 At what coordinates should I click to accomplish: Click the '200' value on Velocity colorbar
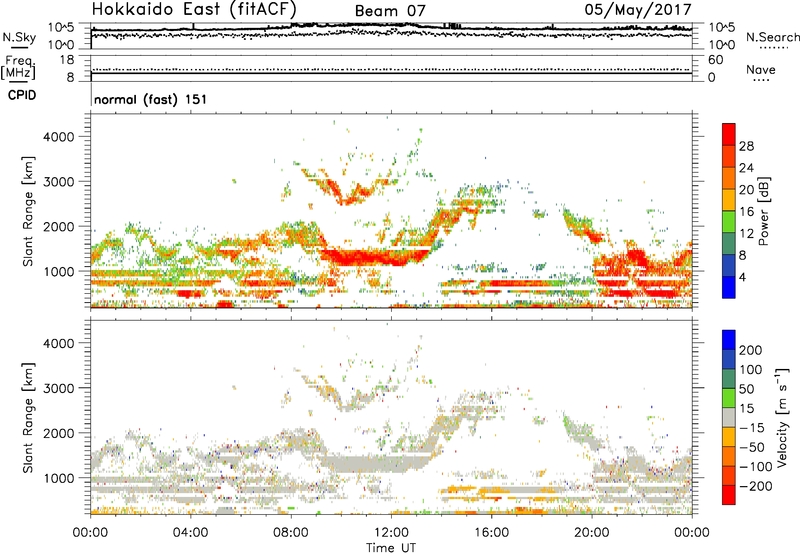tap(751, 350)
